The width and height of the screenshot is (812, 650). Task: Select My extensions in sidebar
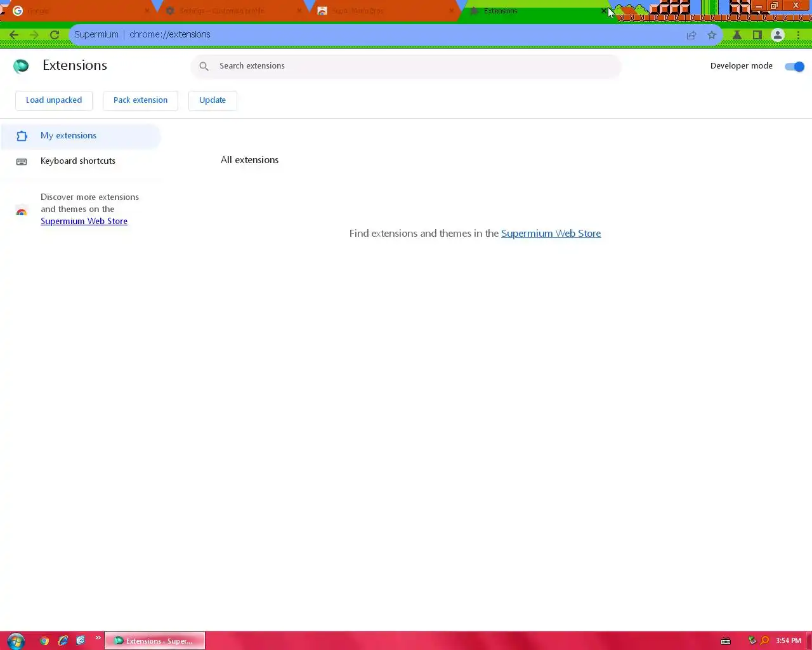pos(81,136)
